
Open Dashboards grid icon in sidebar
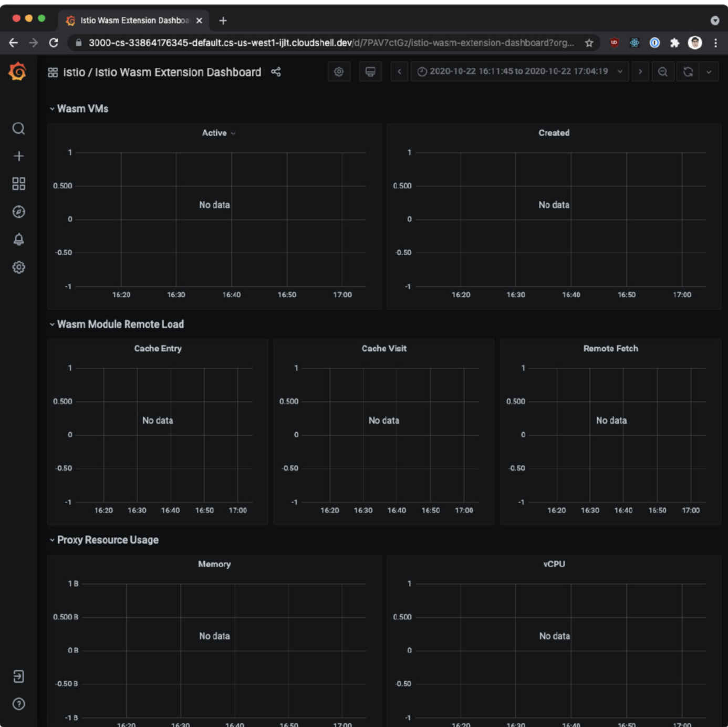(18, 183)
